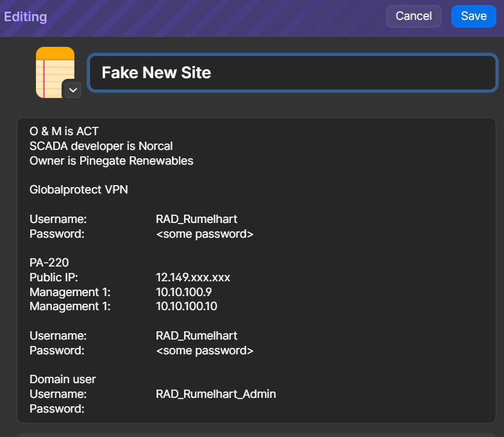Click 'Owner is Pinegate Renewables' text

111,161
